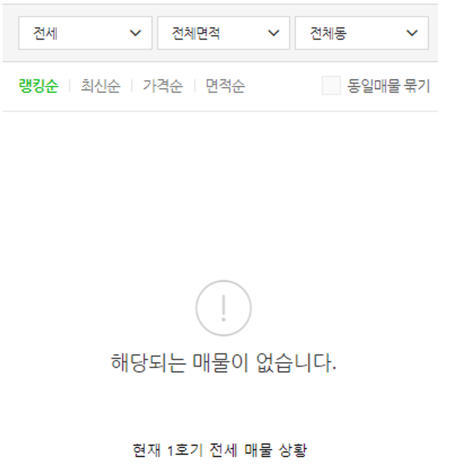Enable the 동일매물 묶기 checkbox
449x476 pixels.
[x=331, y=86]
